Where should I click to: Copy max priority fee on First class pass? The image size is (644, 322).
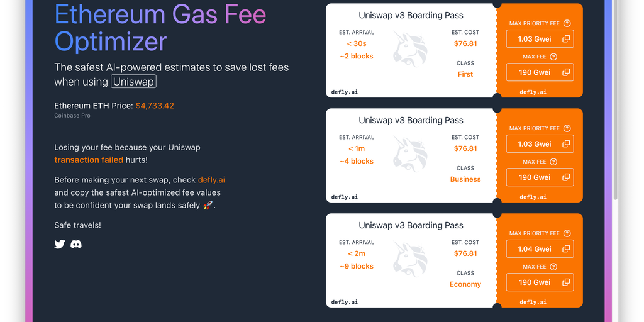[566, 39]
